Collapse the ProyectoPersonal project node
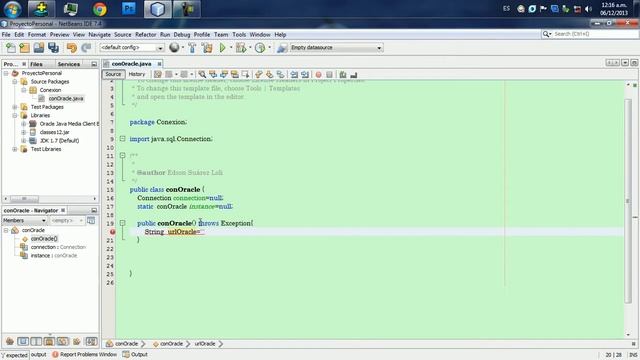Viewport: 640px width, 360px height. [6, 73]
